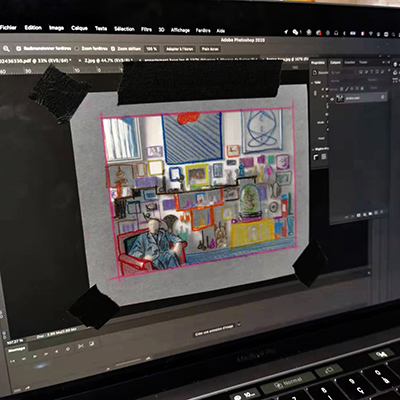Open the Fenêtre menu

pyautogui.click(x=203, y=30)
